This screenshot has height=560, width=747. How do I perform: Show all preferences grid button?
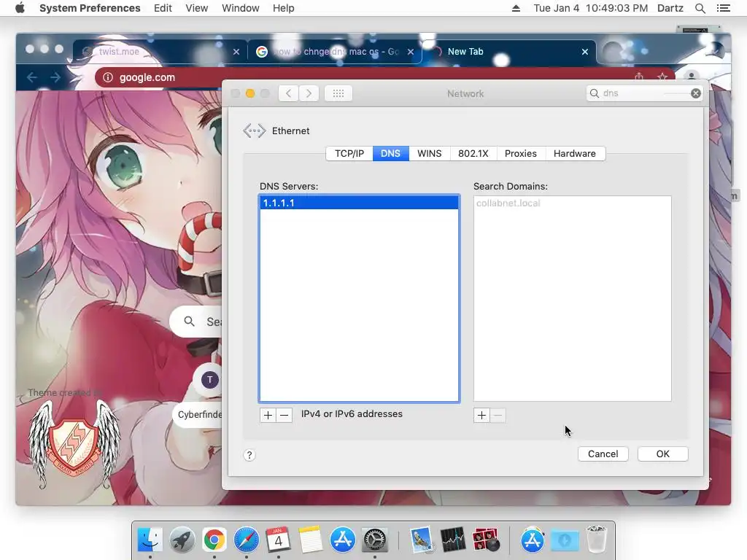click(x=338, y=93)
